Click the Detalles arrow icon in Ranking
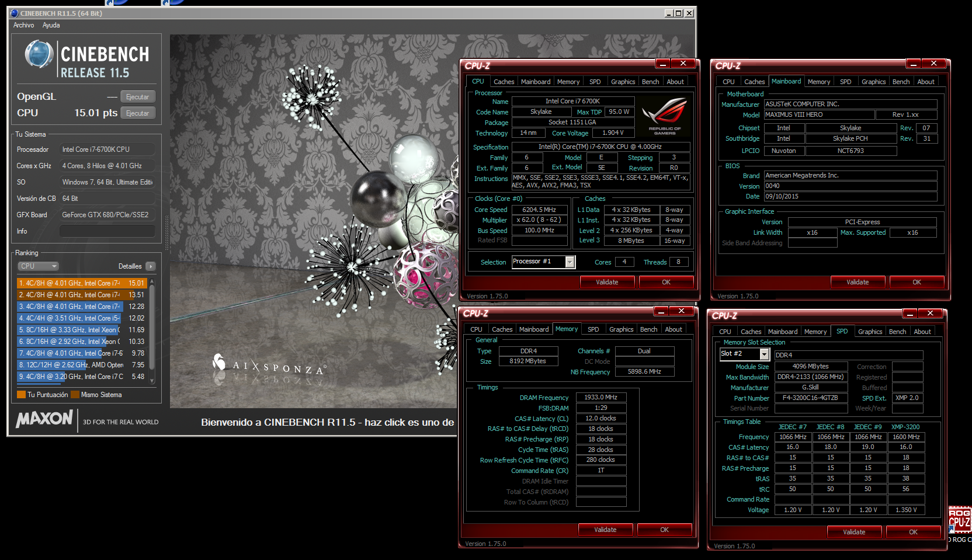This screenshot has width=972, height=560. click(150, 266)
